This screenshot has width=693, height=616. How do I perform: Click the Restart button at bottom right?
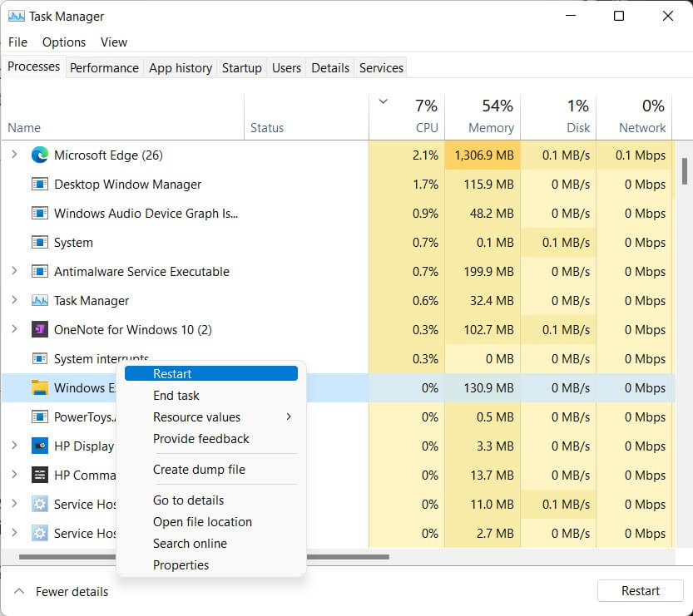click(x=640, y=590)
